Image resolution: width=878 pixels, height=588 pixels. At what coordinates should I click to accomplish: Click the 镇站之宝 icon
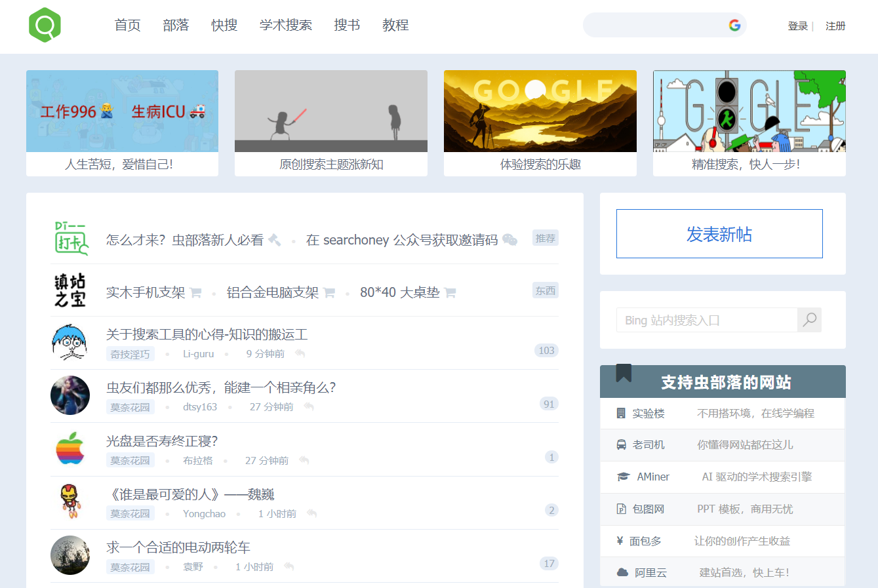click(70, 290)
